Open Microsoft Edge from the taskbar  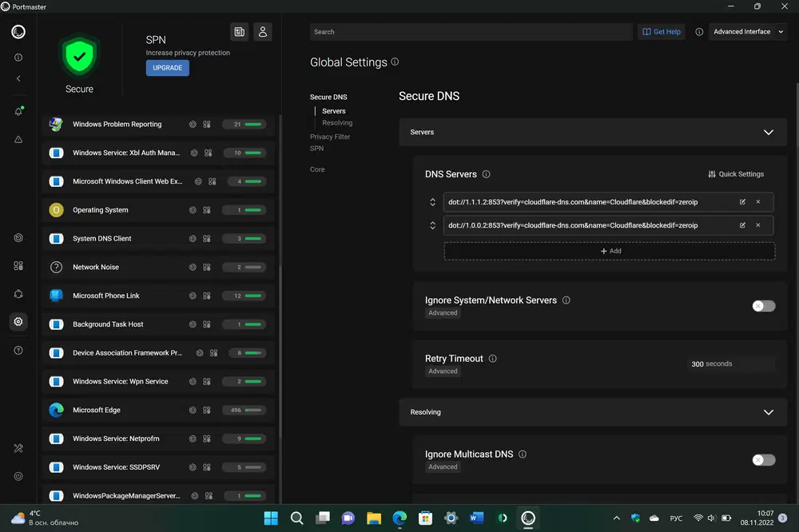coord(399,518)
